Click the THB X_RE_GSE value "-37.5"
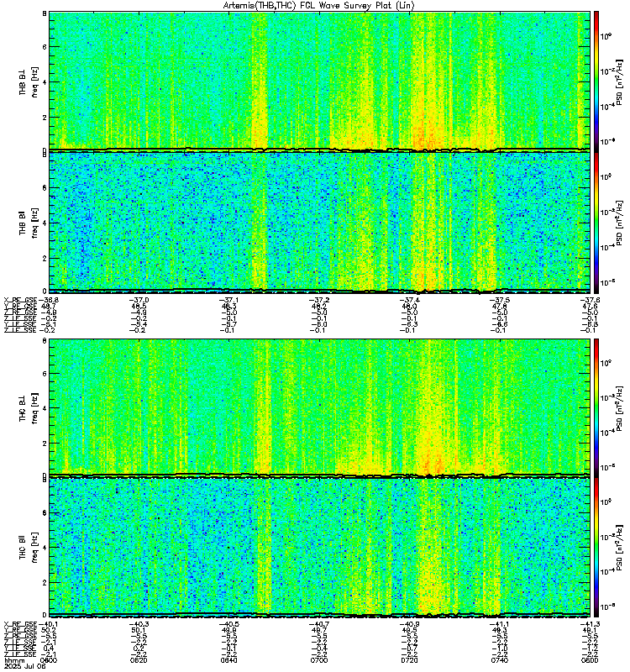Screen dimensions: 630x672 pyautogui.click(x=499, y=300)
